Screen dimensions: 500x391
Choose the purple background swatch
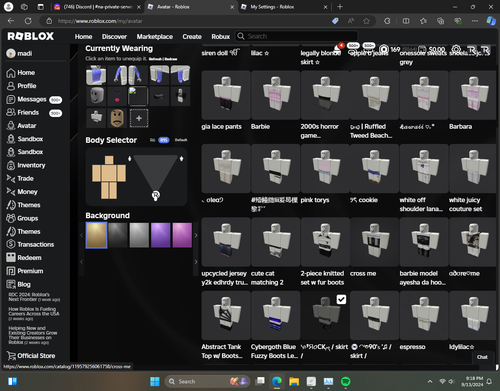coord(160,235)
